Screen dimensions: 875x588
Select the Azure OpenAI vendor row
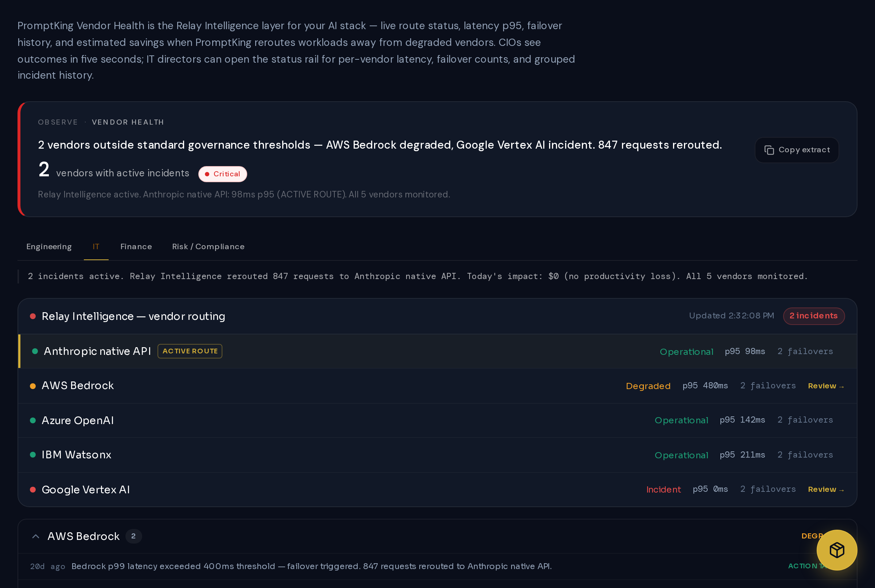pyautogui.click(x=437, y=420)
